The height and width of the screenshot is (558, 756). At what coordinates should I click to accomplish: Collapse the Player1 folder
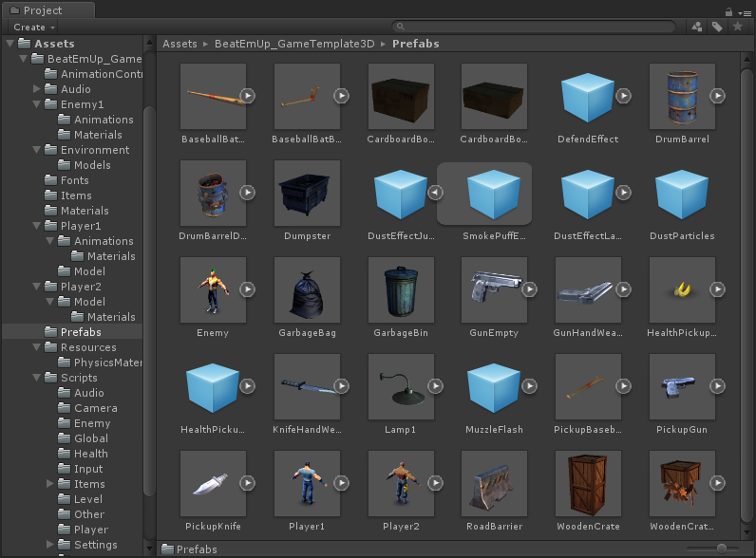point(37,226)
